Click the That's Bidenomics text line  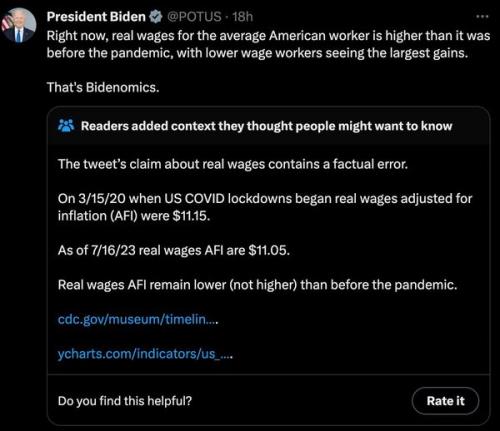pos(103,87)
